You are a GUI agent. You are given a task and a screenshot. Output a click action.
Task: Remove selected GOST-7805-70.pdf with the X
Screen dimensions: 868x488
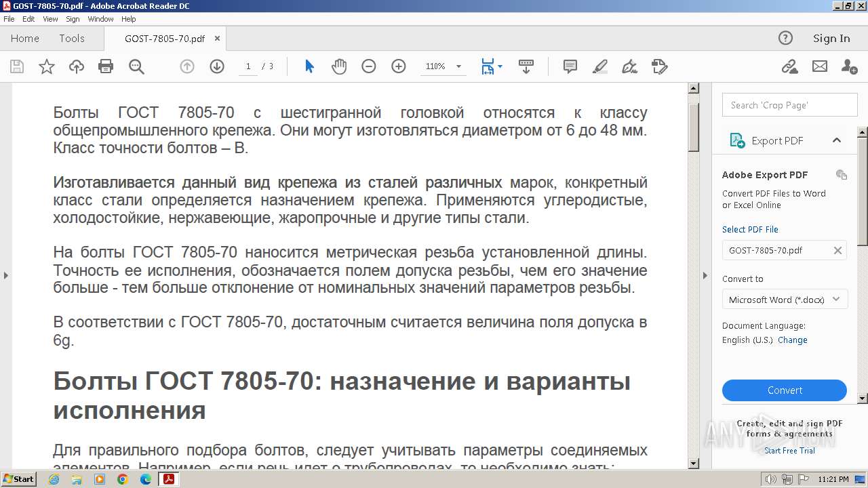point(837,250)
